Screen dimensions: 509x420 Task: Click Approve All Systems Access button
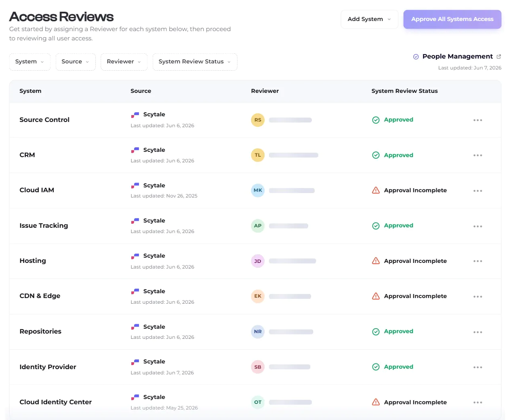click(x=452, y=19)
